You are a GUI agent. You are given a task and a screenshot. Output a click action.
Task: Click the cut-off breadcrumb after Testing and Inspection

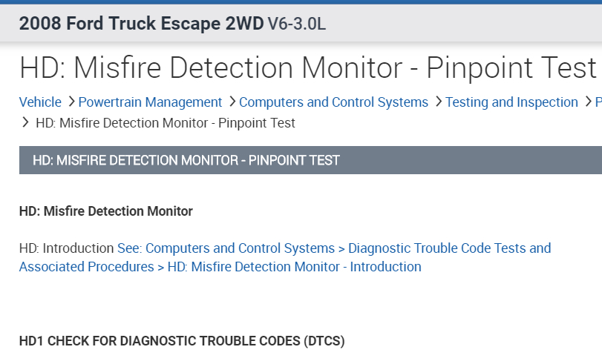pyautogui.click(x=598, y=102)
